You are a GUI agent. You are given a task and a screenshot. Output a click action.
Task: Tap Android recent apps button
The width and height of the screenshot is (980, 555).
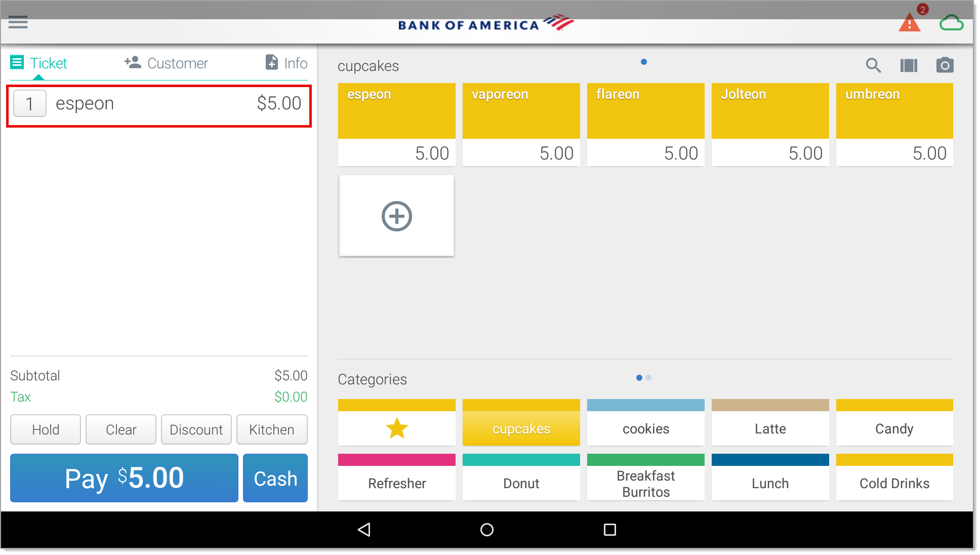click(610, 530)
